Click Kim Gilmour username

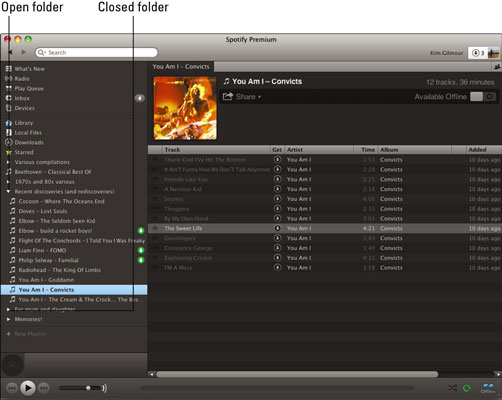(446, 53)
